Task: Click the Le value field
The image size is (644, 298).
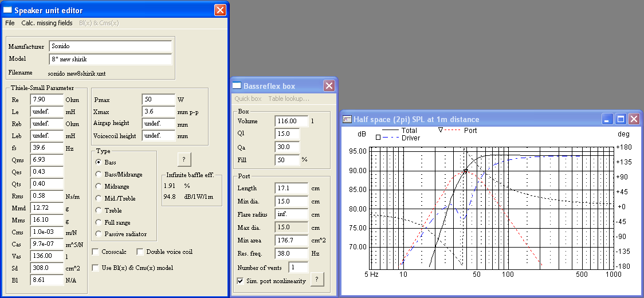Action: click(47, 111)
